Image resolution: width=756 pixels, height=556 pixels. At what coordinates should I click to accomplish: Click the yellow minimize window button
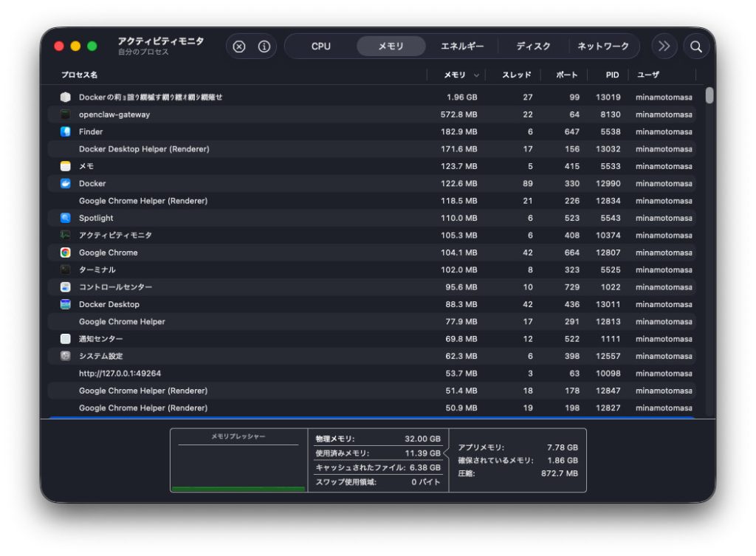(75, 47)
